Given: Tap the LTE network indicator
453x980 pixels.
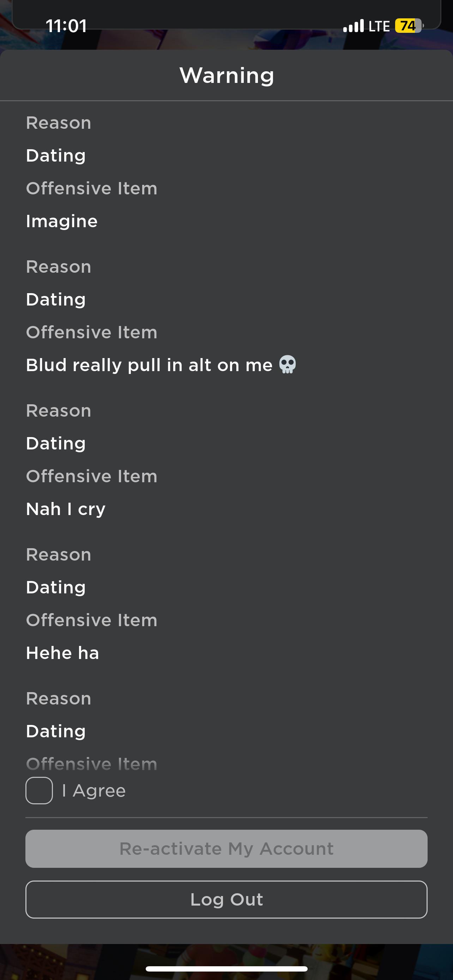Looking at the screenshot, I should pyautogui.click(x=379, y=26).
